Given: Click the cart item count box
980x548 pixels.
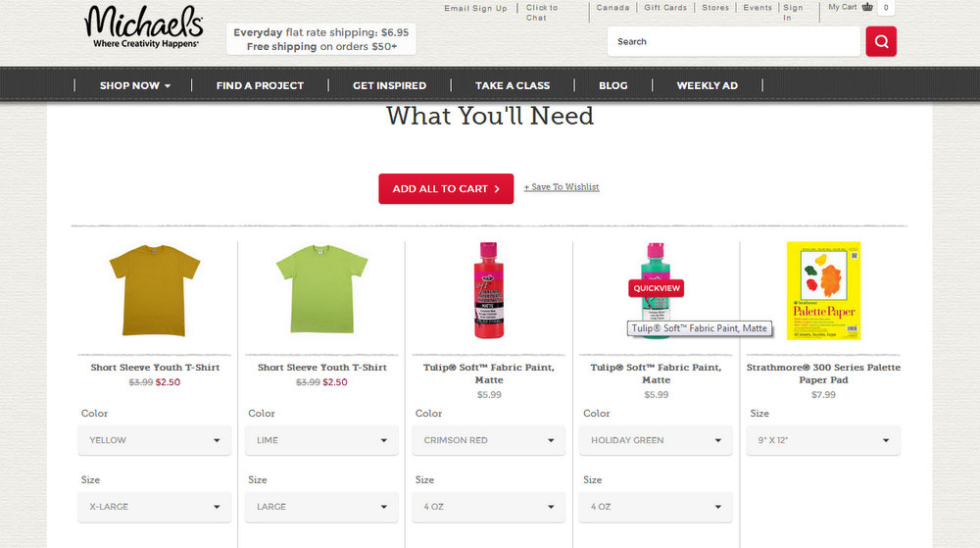Looking at the screenshot, I should pyautogui.click(x=886, y=8).
